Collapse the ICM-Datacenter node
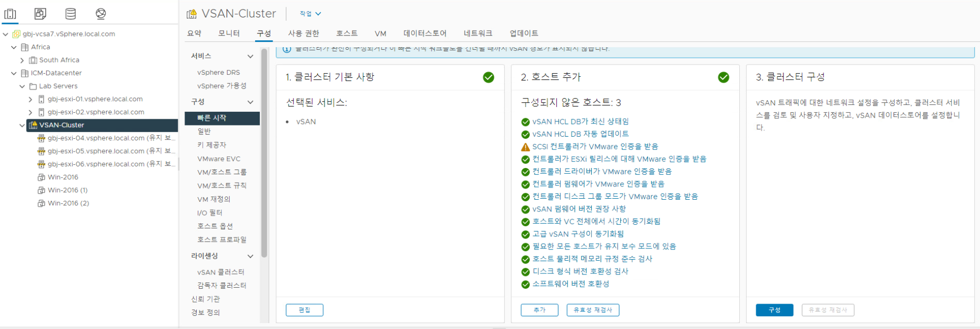980x329 pixels. (x=14, y=73)
